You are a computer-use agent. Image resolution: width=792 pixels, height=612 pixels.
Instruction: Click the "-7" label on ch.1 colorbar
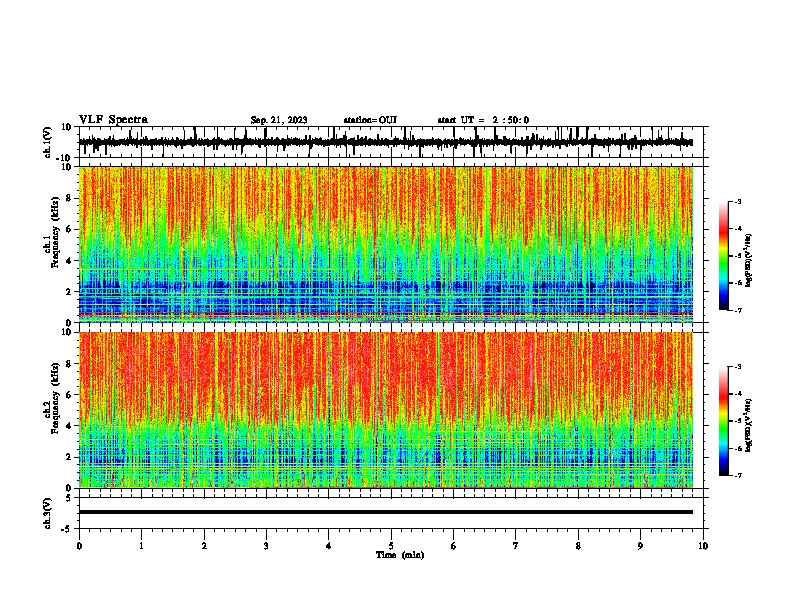[x=737, y=310]
